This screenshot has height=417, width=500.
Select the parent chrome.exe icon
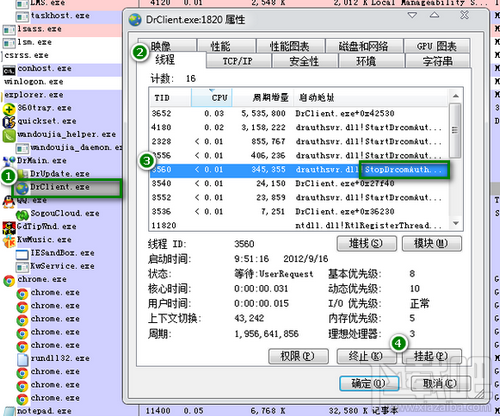(9, 280)
